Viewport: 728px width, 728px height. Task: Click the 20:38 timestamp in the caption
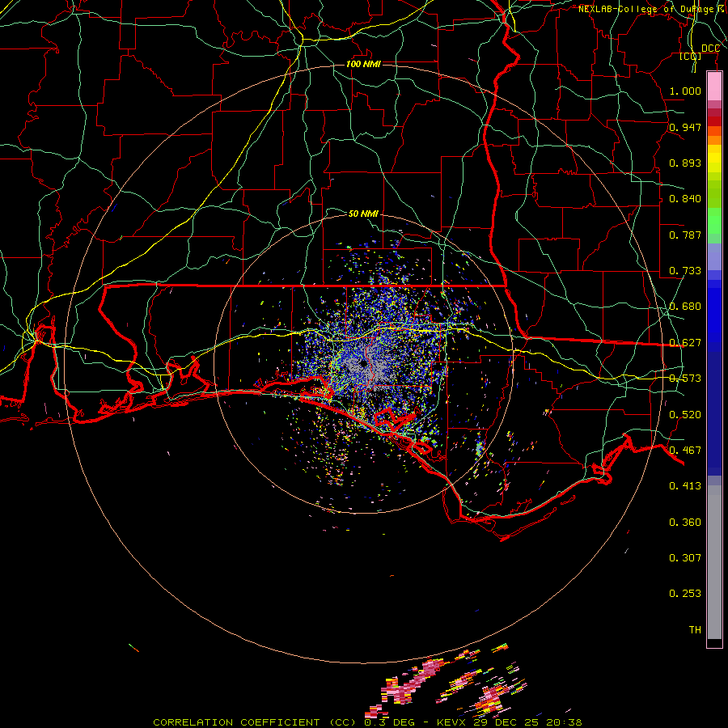tap(565, 722)
